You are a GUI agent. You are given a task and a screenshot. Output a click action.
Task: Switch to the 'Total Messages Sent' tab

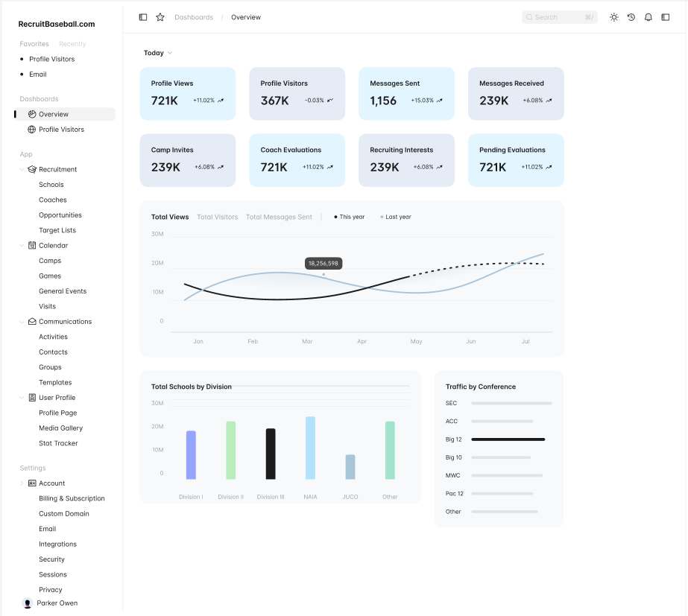click(279, 217)
